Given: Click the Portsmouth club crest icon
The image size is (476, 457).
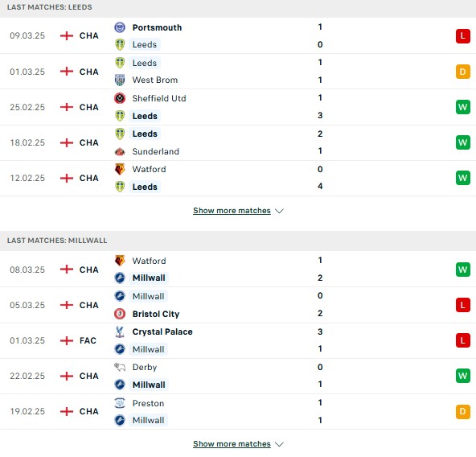Looking at the screenshot, I should (x=120, y=27).
